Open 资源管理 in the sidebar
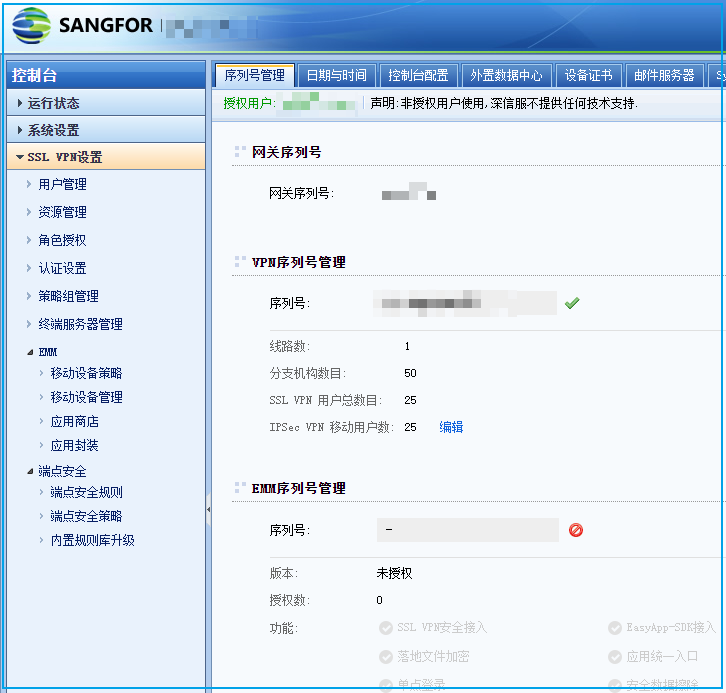This screenshot has width=726, height=693. click(x=62, y=212)
